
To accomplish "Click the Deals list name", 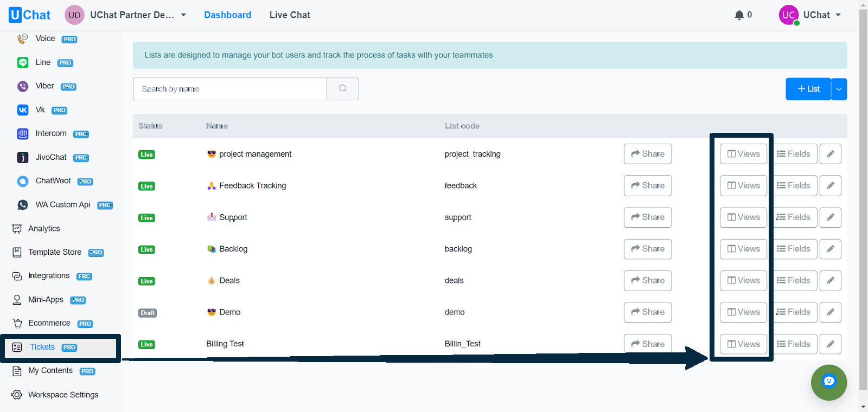I will pos(229,280).
